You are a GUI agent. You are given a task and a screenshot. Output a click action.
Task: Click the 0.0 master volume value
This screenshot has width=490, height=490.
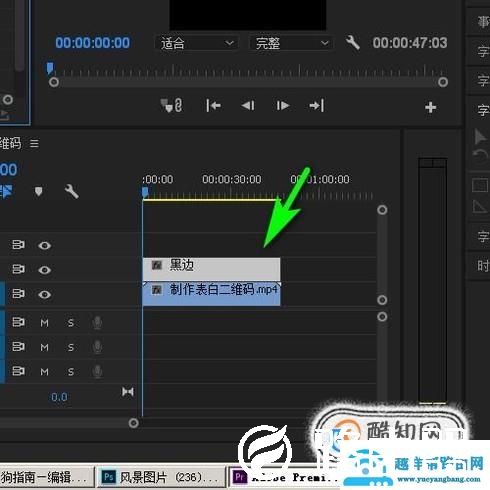click(x=59, y=397)
